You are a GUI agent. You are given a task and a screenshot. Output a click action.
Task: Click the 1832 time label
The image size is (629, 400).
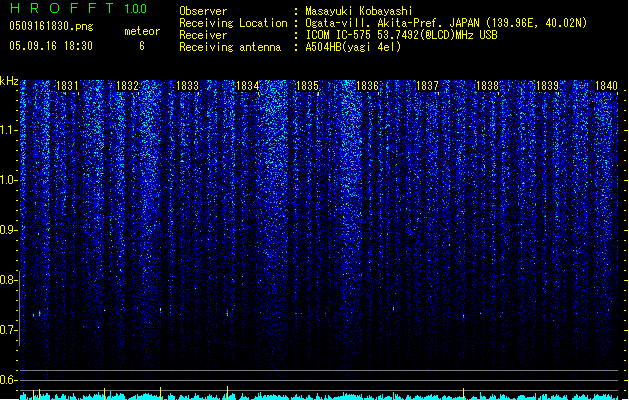127,86
